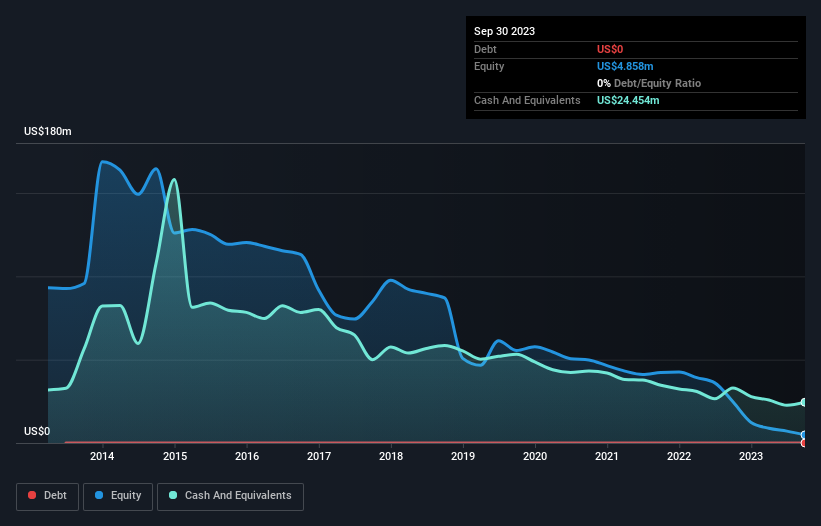
Task: Click the 2017 x-axis label
Action: [x=319, y=456]
